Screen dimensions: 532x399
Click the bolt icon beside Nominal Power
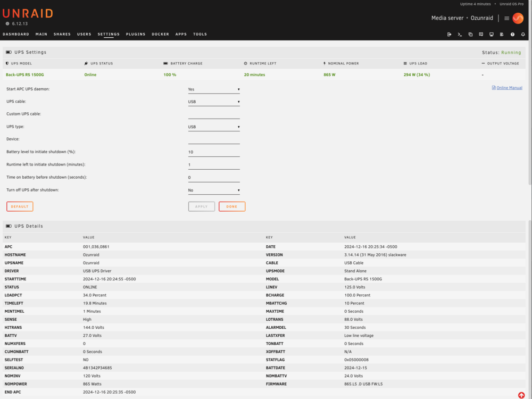[x=325, y=63]
